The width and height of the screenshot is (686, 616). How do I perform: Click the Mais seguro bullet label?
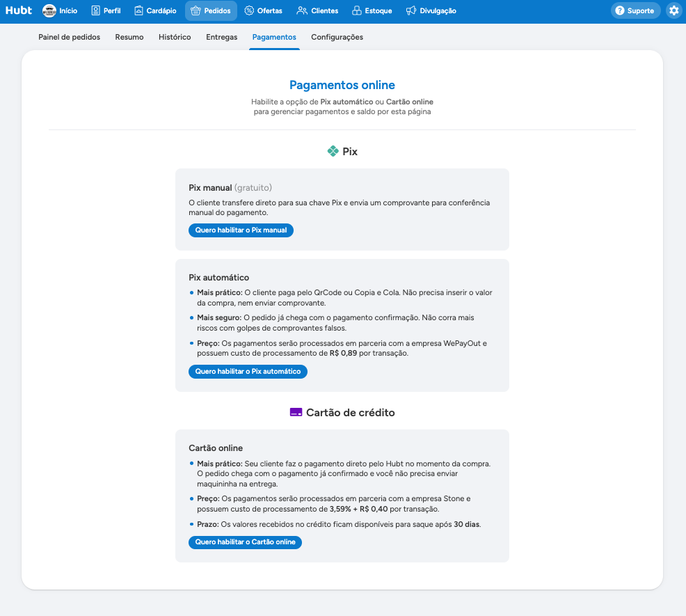tap(219, 318)
